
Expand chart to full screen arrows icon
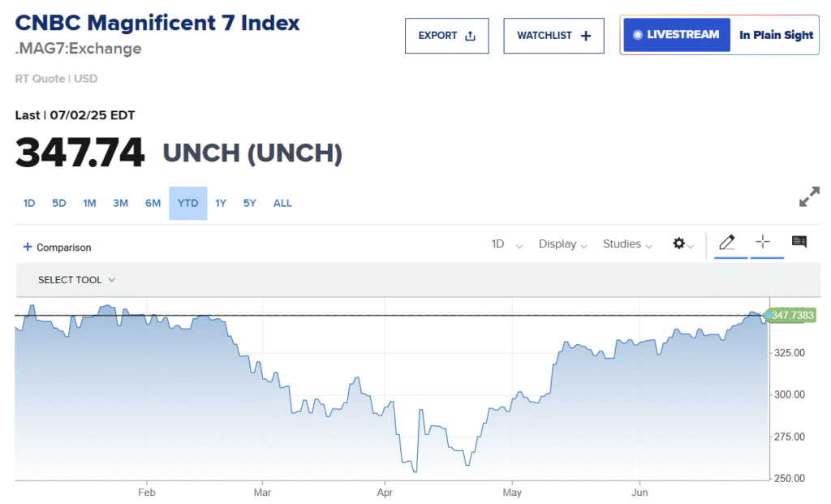809,196
